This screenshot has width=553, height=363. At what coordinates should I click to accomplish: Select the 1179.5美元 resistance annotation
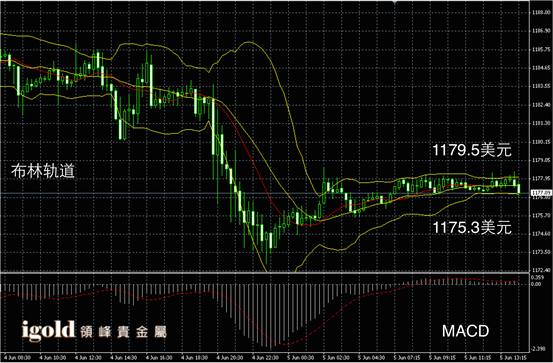point(472,150)
